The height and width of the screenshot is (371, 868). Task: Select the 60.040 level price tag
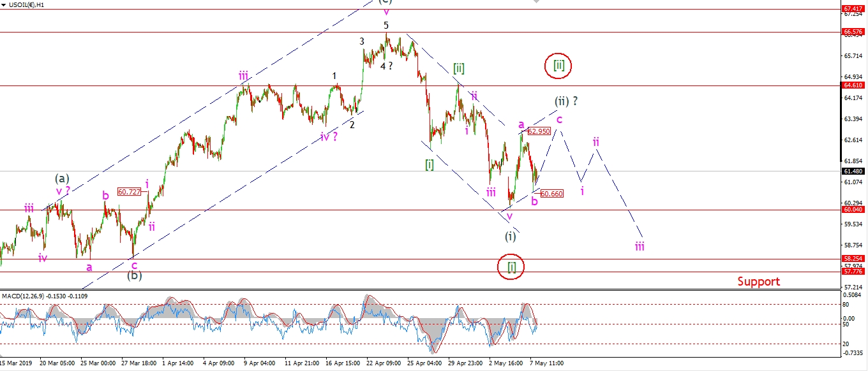[x=853, y=209]
